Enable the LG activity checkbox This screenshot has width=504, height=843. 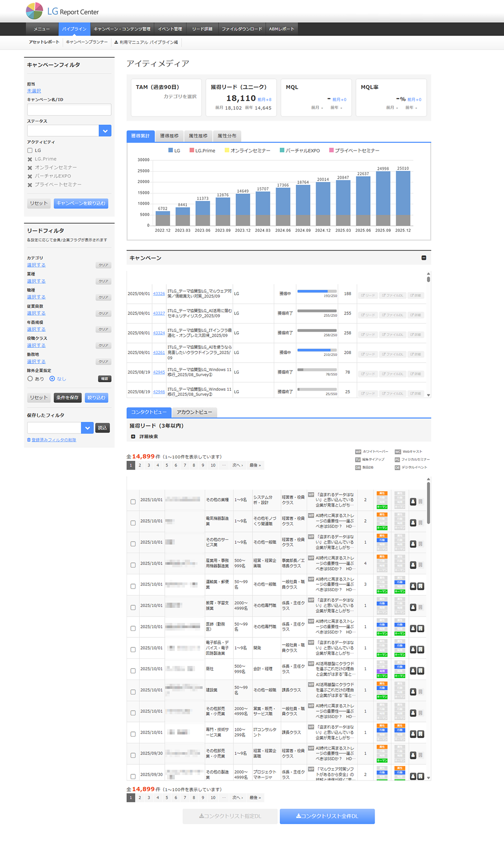pyautogui.click(x=30, y=151)
